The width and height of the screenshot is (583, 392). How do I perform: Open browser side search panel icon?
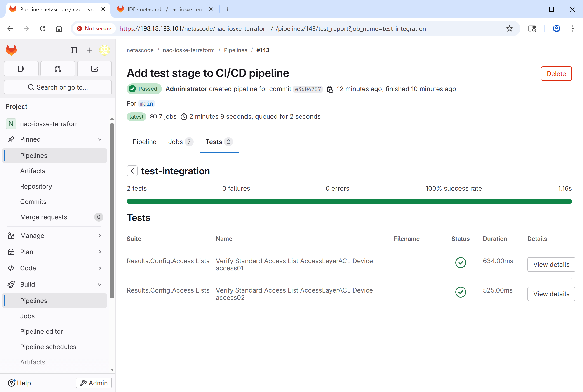532,29
